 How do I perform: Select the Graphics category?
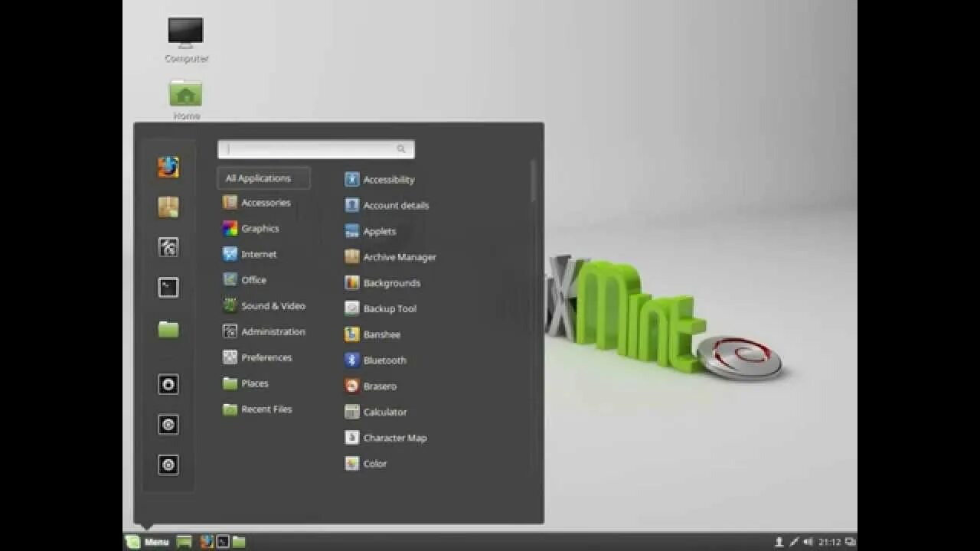[x=251, y=228]
